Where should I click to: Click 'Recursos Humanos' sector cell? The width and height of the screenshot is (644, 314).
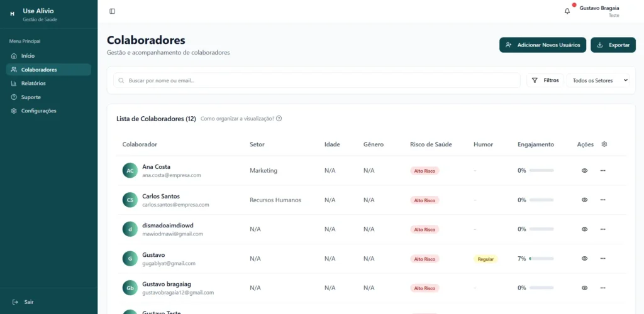[275, 200]
